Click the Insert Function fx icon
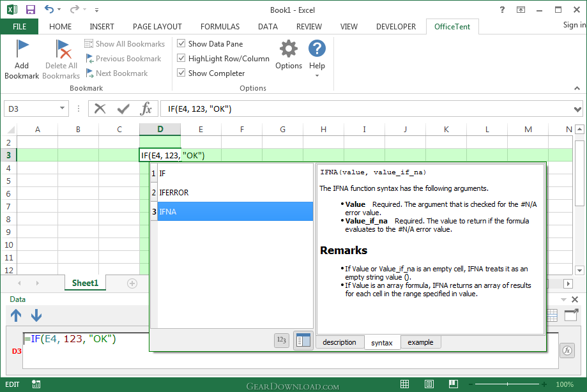The image size is (587, 392). pyautogui.click(x=146, y=109)
